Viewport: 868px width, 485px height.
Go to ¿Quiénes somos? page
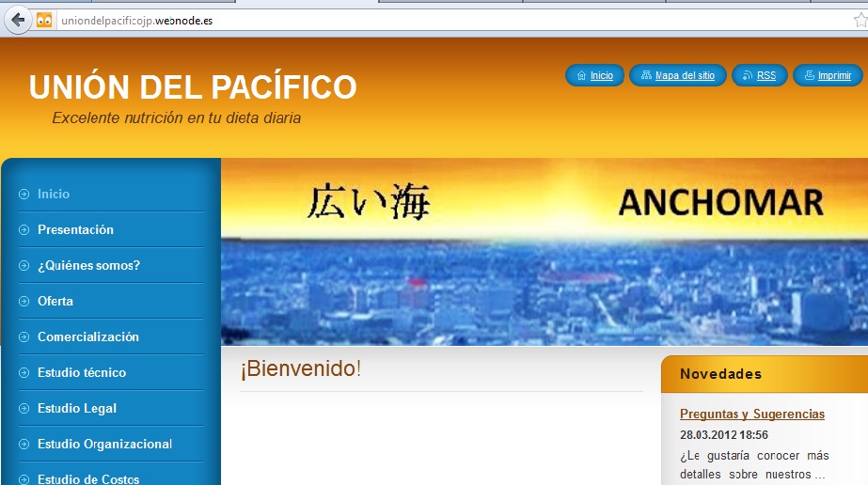click(x=88, y=266)
